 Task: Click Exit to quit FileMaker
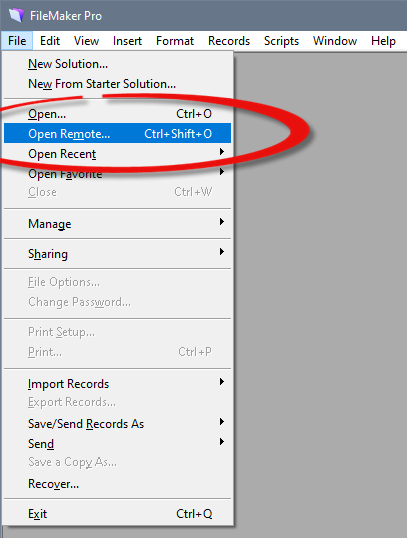point(117,514)
